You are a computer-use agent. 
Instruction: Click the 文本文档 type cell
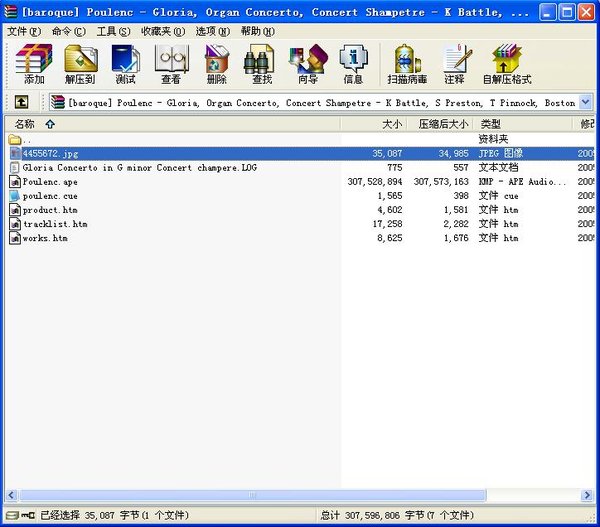tap(498, 167)
